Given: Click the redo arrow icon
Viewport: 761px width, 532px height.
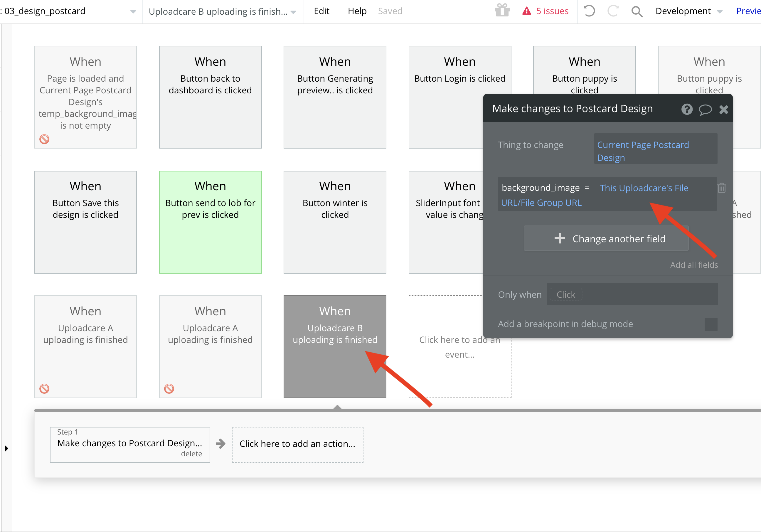Looking at the screenshot, I should coord(613,11).
